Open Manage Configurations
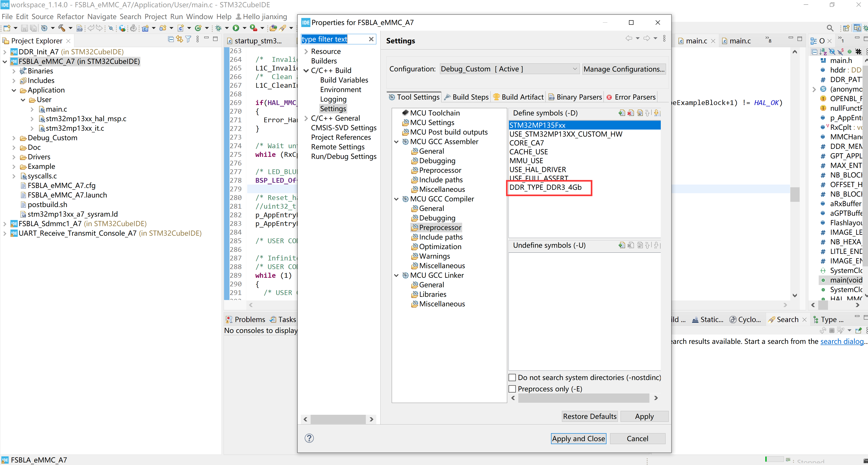The height and width of the screenshot is (465, 868). [624, 69]
